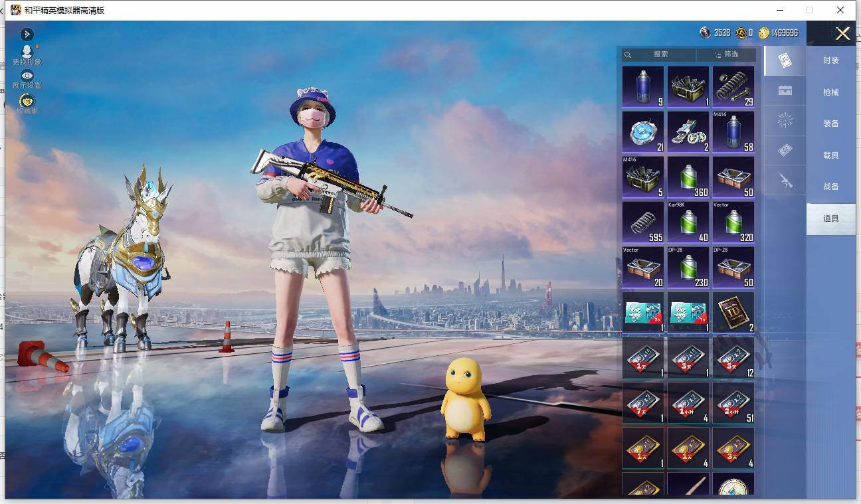Open 展示设置 display settings eye icon
Image resolution: width=861 pixels, height=504 pixels.
[x=27, y=79]
